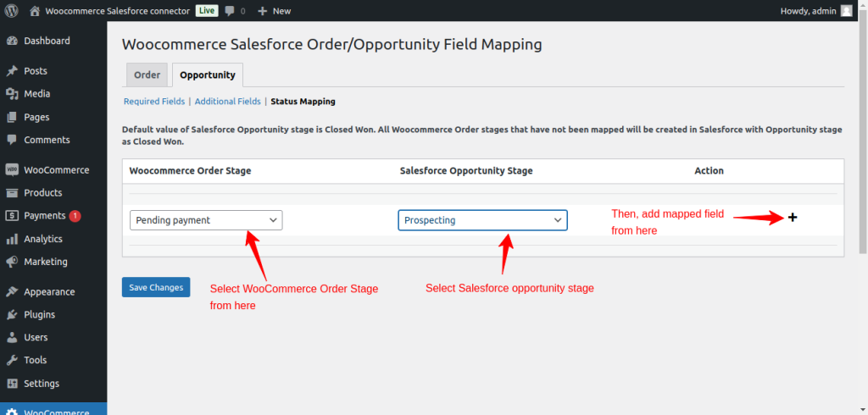Switch to the Order tab
The height and width of the screenshot is (415, 868).
pyautogui.click(x=147, y=75)
